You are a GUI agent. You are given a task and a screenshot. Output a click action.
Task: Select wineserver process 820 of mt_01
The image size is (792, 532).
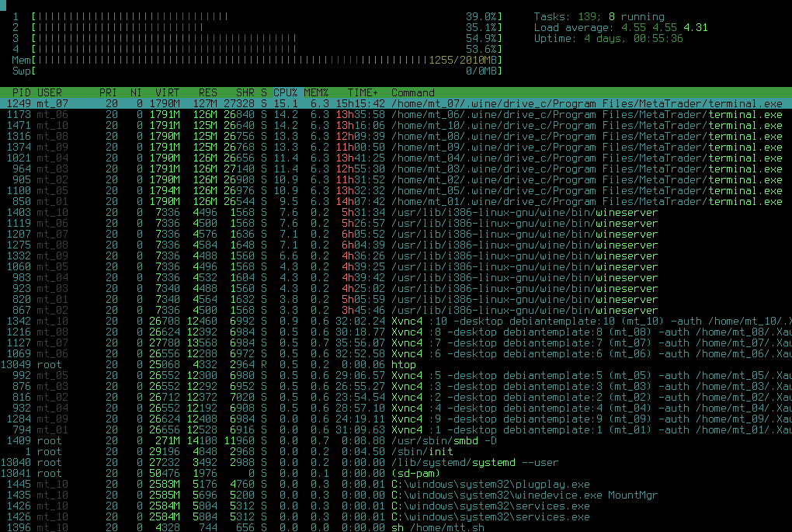[396, 299]
